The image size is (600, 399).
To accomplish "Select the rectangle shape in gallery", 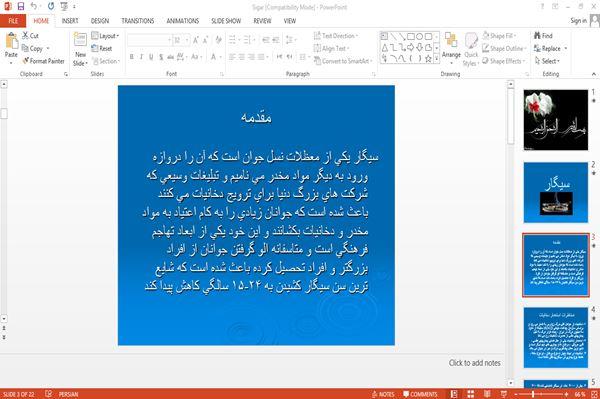I will coord(411,37).
